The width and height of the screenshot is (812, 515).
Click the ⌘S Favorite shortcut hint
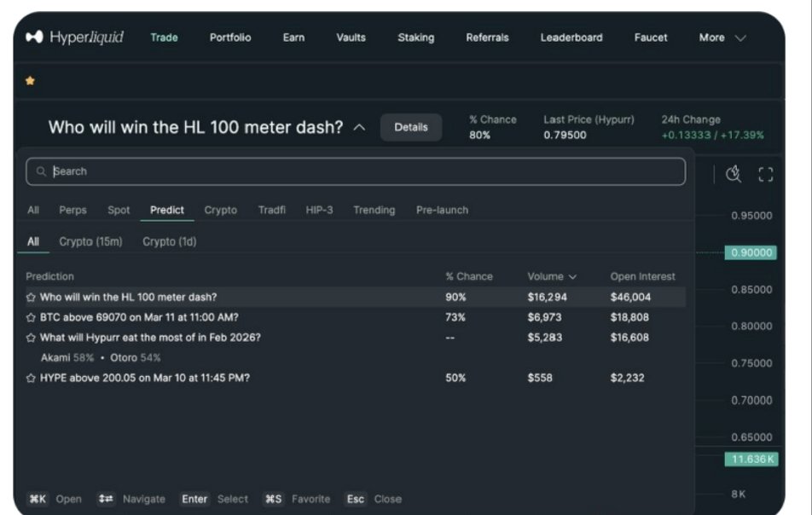coord(297,499)
